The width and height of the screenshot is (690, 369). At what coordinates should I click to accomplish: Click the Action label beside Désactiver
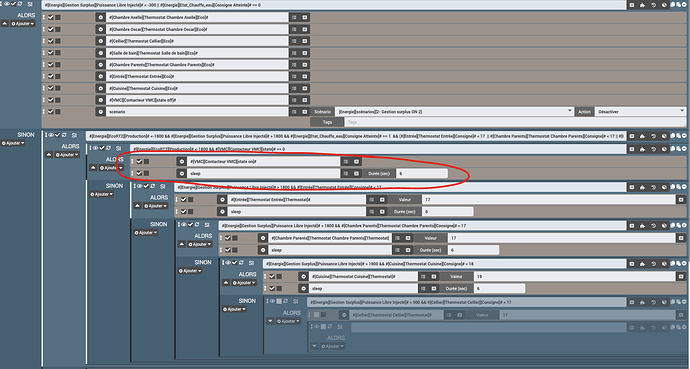click(x=584, y=112)
